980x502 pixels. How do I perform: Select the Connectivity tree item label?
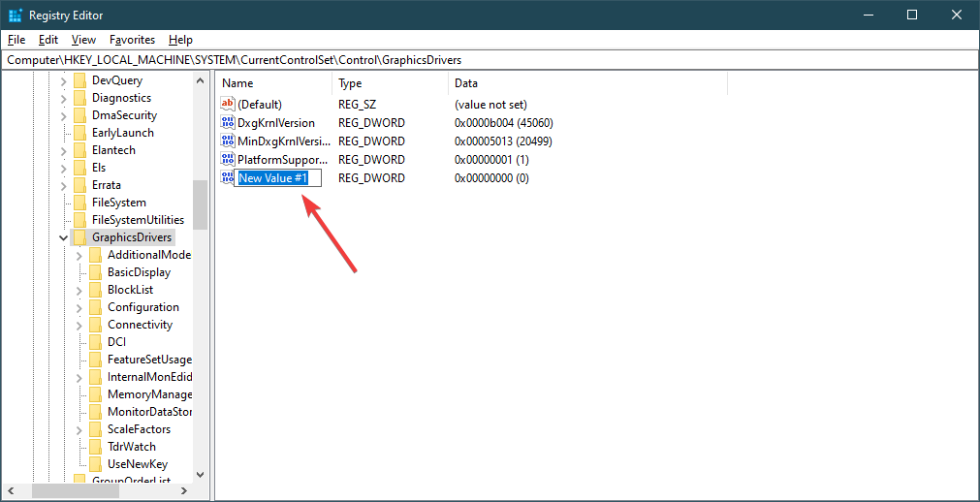click(x=140, y=325)
